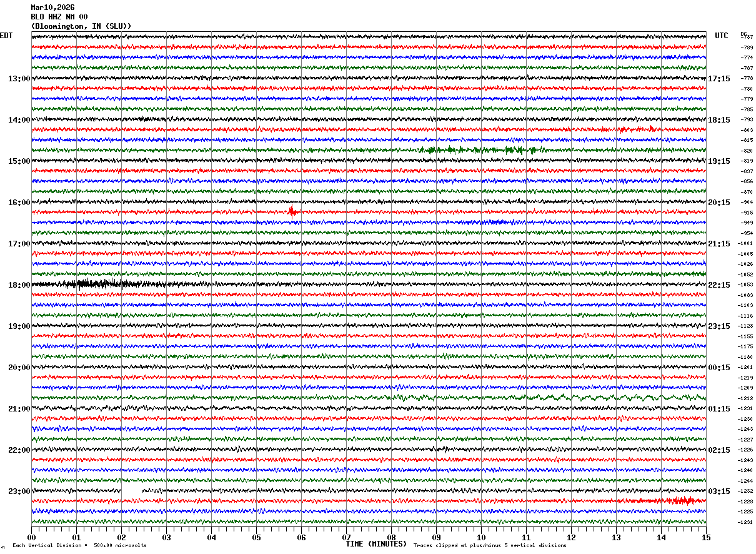The image size is (756, 554).
Task: Click the red seismic burst near minute 14
Action: [x=681, y=501]
